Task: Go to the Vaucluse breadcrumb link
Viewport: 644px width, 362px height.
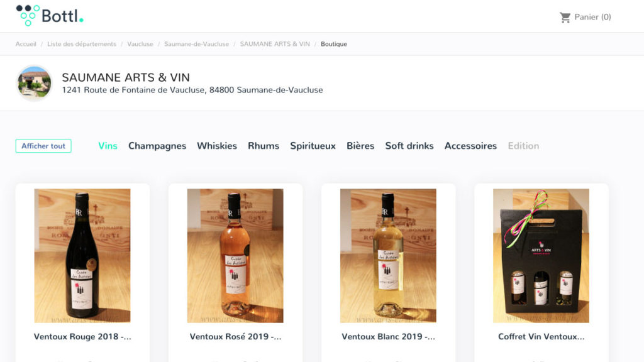Action: click(x=140, y=44)
